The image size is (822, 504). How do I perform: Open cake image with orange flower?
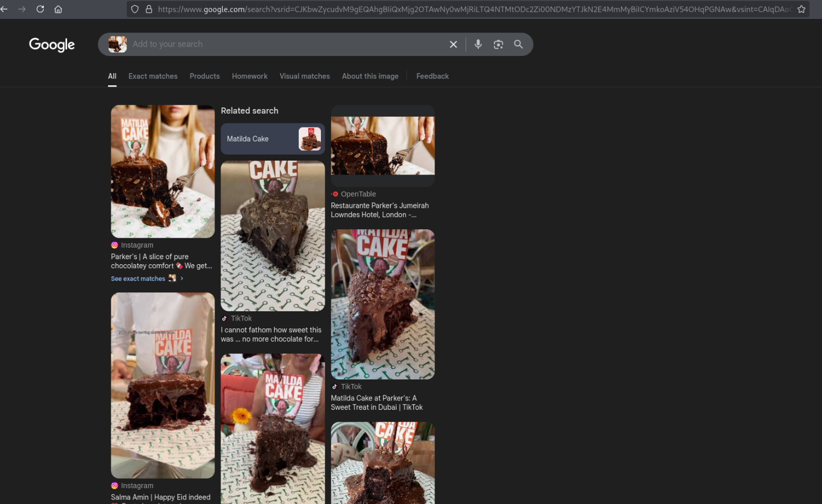pos(273,429)
